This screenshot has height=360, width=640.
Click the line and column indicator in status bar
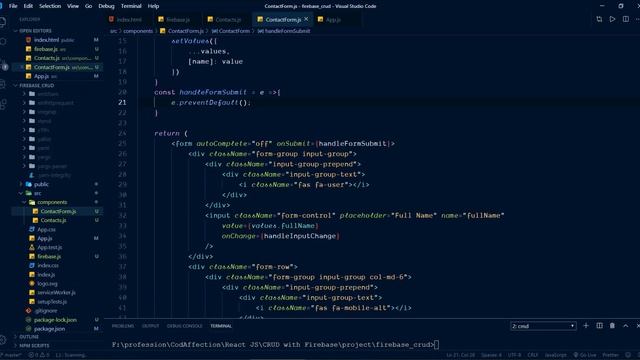[460, 355]
